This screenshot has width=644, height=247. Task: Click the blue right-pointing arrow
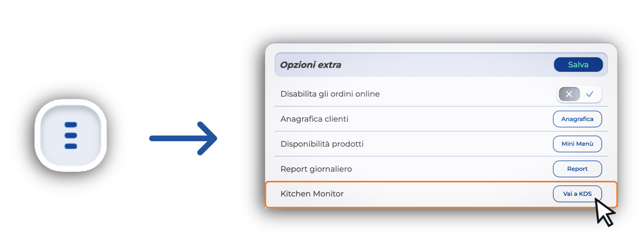coord(183,138)
